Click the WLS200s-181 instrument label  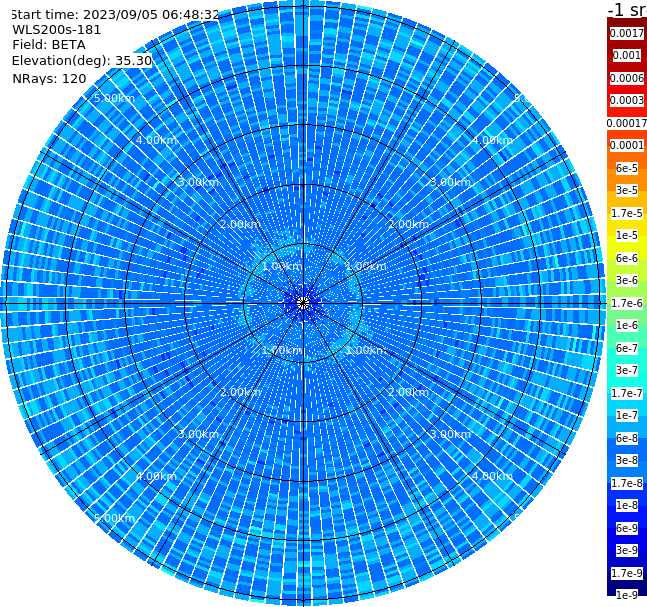(x=57, y=30)
